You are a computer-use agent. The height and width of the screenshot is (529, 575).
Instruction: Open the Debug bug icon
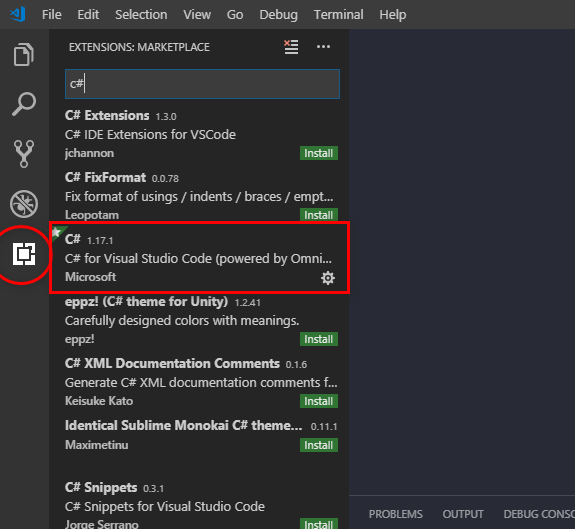(x=24, y=203)
